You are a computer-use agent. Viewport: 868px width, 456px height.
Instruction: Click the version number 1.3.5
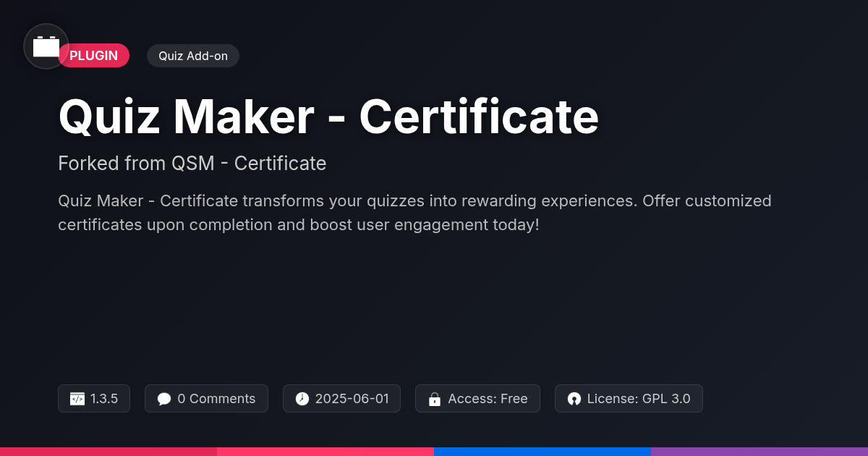tap(104, 399)
